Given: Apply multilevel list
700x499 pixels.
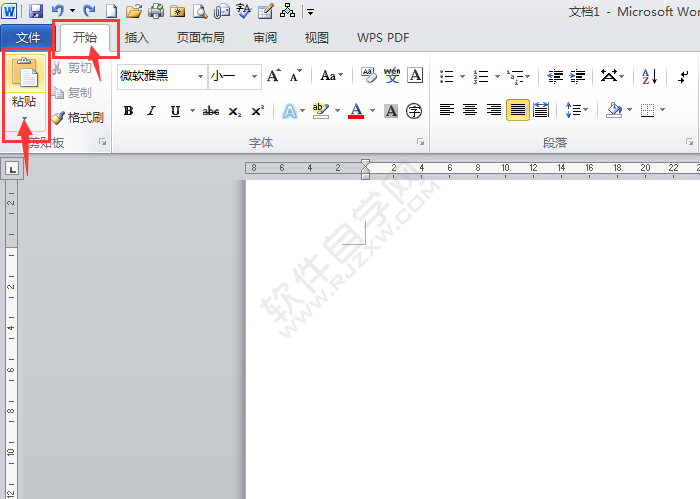Looking at the screenshot, I should point(515,76).
